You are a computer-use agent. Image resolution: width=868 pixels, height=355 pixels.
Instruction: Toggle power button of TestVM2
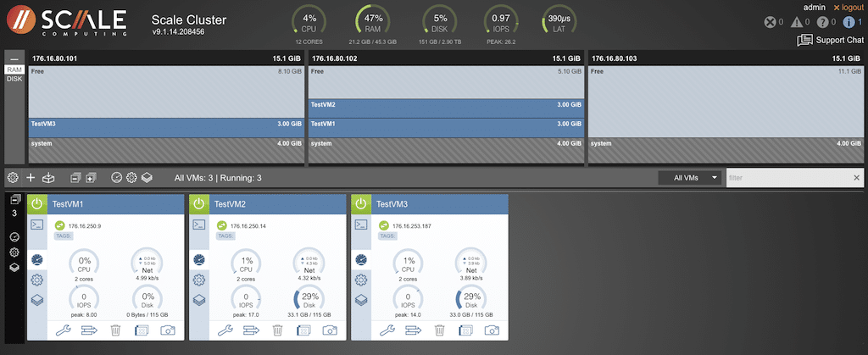click(x=198, y=204)
